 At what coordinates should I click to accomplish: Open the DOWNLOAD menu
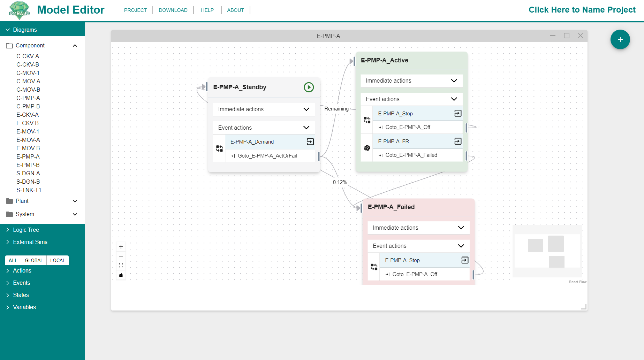click(x=173, y=10)
